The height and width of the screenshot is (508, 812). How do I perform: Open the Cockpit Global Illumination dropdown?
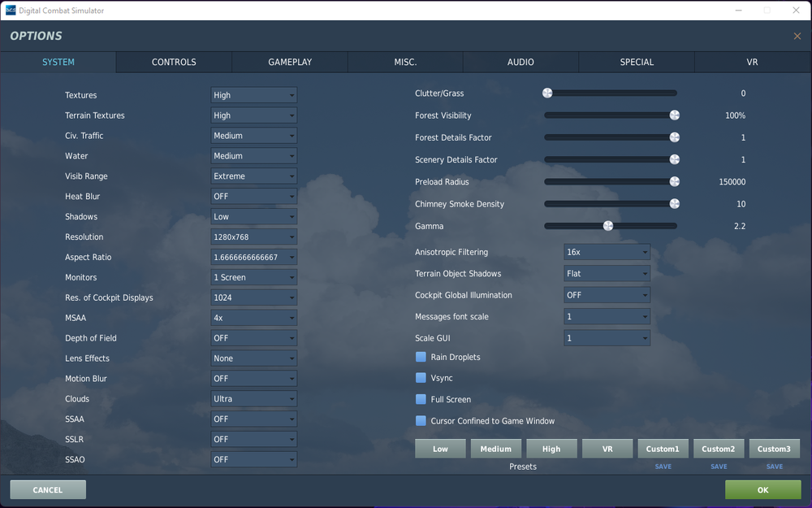(x=607, y=295)
